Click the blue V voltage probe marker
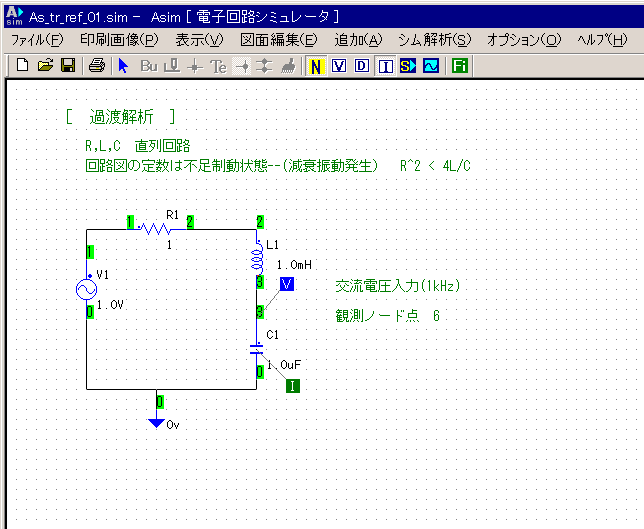 (x=287, y=284)
